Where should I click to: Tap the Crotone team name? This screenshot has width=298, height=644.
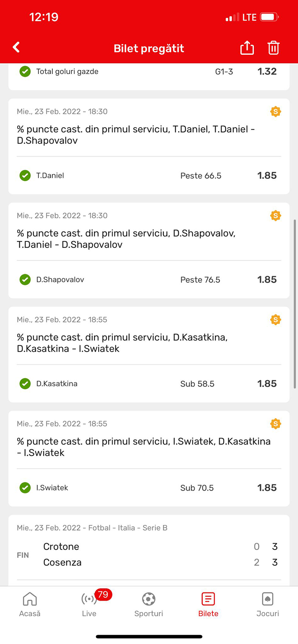point(61,547)
